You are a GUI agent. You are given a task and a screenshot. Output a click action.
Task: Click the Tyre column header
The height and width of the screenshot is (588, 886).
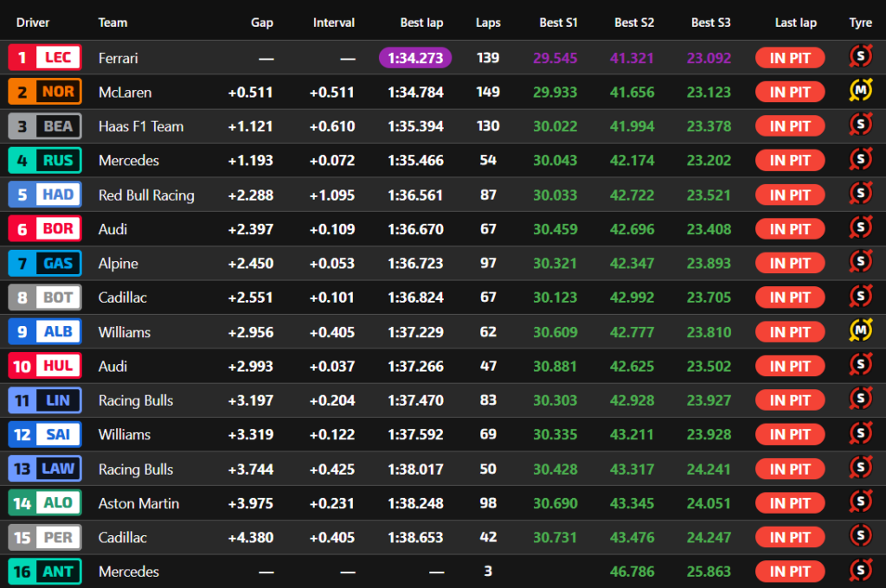[860, 23]
